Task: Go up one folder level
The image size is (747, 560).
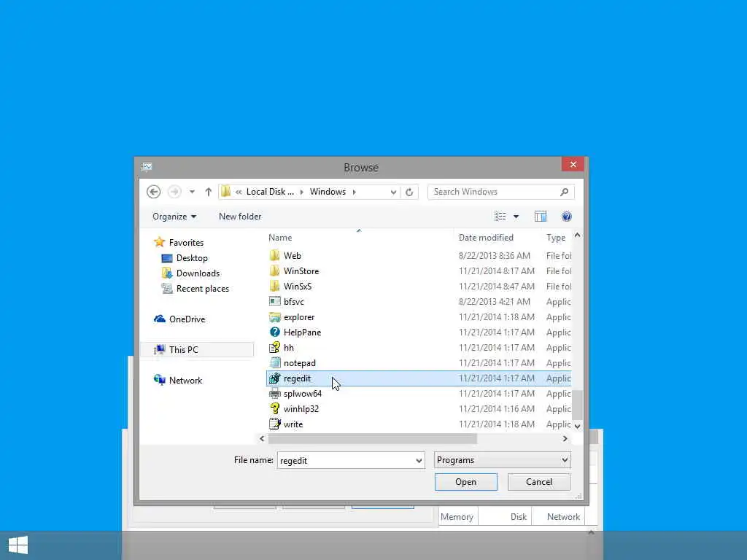Action: (208, 192)
